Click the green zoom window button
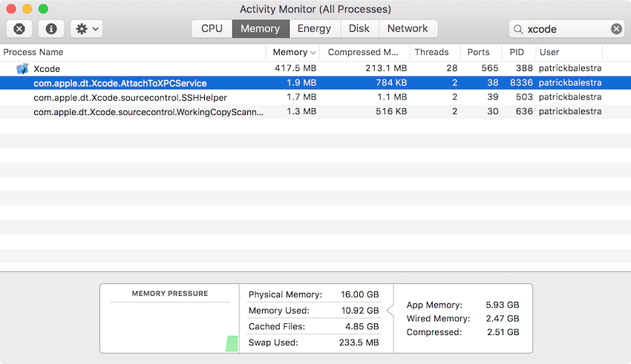The width and height of the screenshot is (631, 364). [x=43, y=9]
